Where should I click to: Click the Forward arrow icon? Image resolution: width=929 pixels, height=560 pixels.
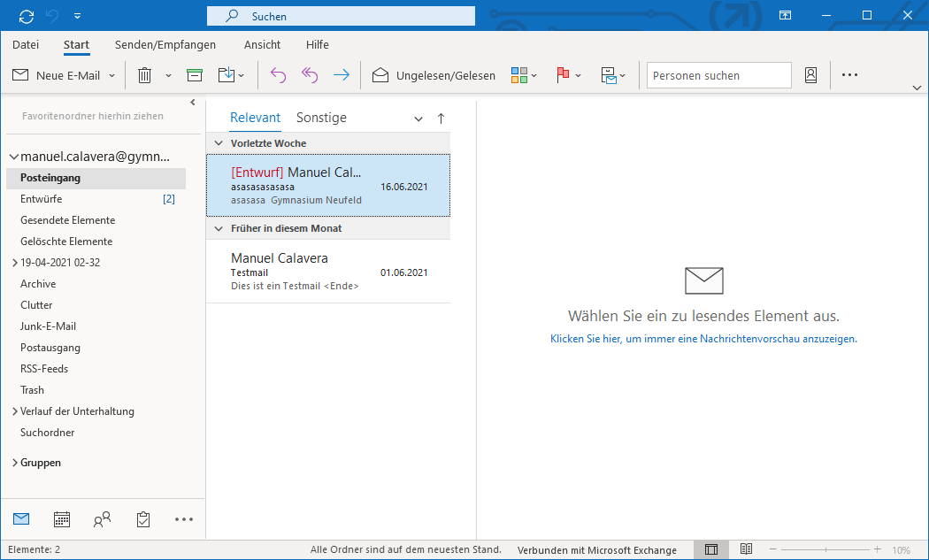(x=341, y=76)
